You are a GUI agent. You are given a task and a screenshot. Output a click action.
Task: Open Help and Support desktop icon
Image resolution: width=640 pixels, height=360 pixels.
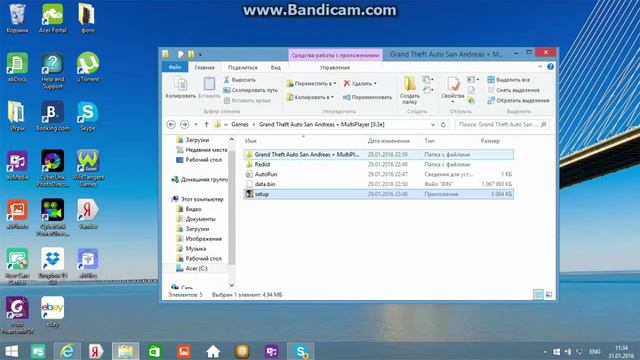[53, 71]
